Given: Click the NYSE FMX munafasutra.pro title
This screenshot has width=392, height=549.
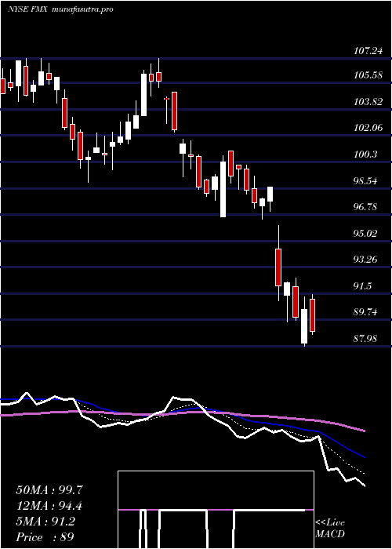Looking at the screenshot, I should coord(60,9).
